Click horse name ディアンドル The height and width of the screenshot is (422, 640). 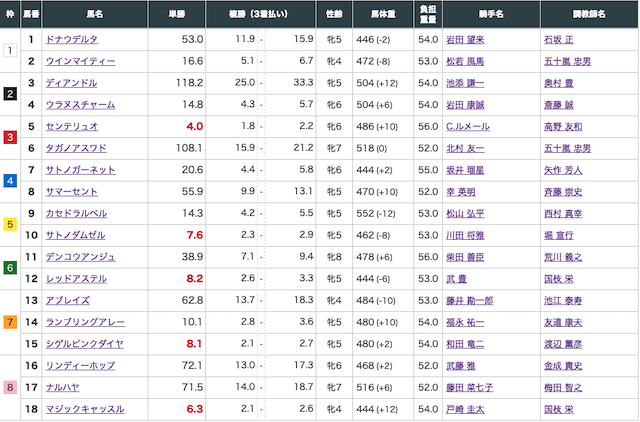(x=71, y=83)
